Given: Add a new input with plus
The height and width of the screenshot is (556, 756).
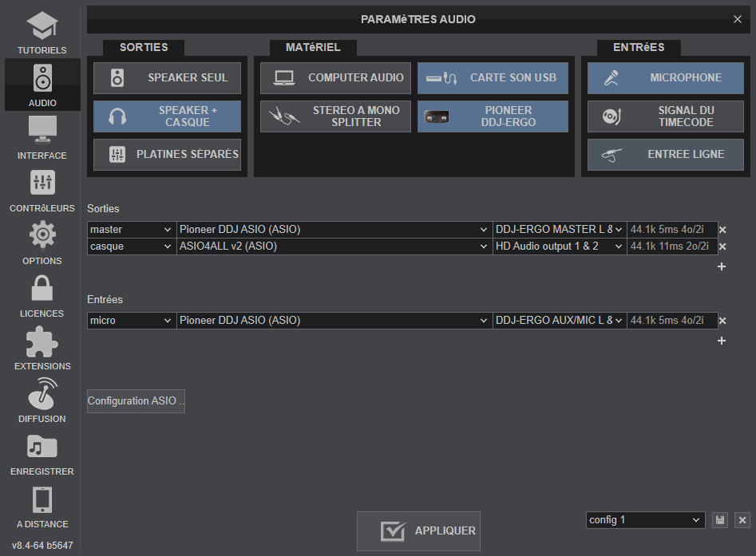Looking at the screenshot, I should [x=722, y=341].
